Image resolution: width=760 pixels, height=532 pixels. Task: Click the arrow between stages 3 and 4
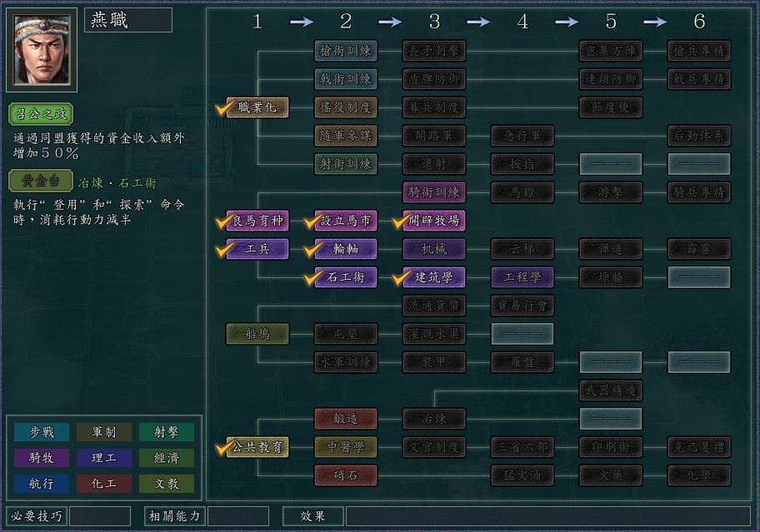click(478, 22)
